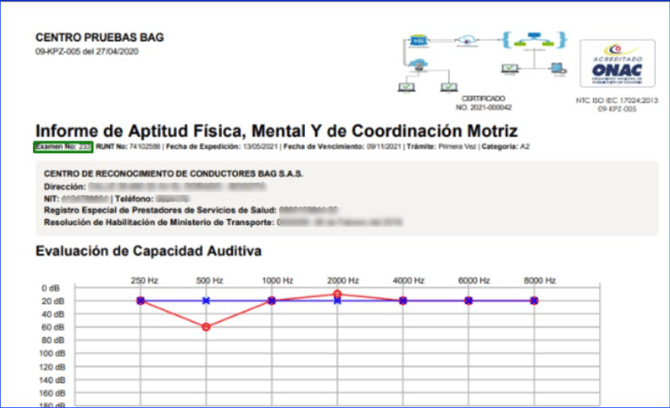
Task: Click the ONAC Acreditado accreditation logo
Action: pyautogui.click(x=617, y=64)
